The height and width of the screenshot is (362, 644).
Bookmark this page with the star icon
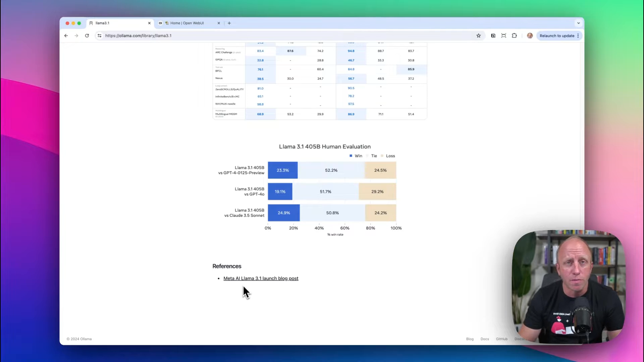(479, 36)
